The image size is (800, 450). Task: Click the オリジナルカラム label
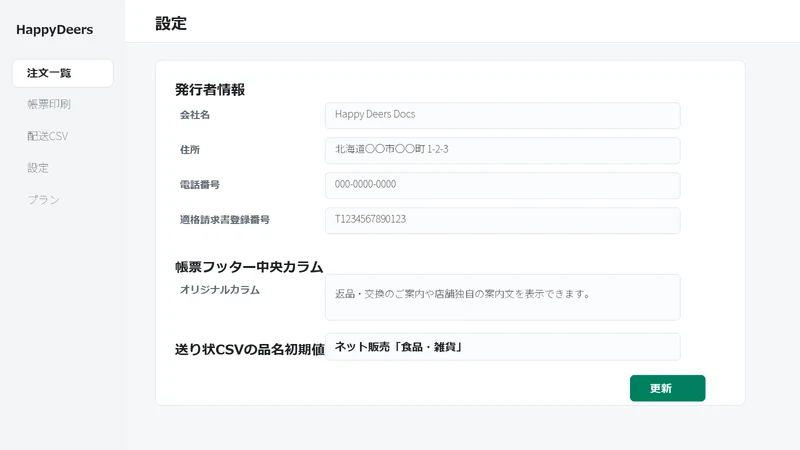[x=219, y=290]
